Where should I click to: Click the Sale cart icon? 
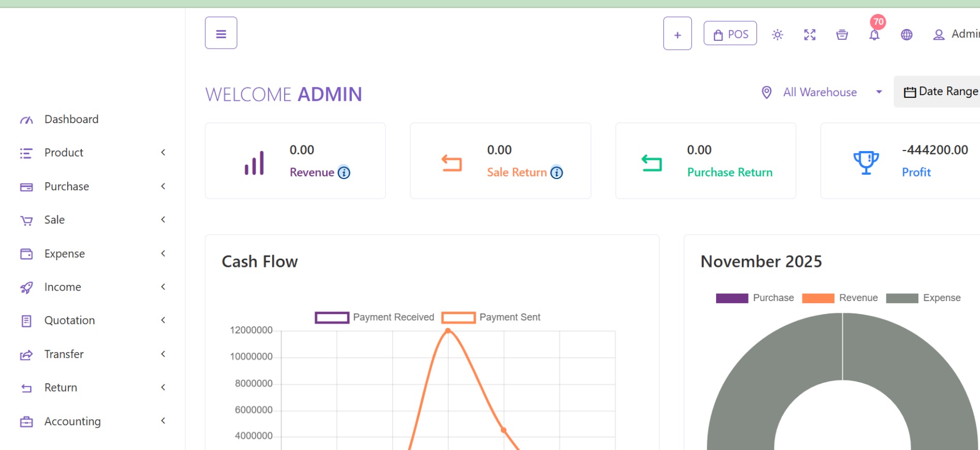[x=26, y=221]
